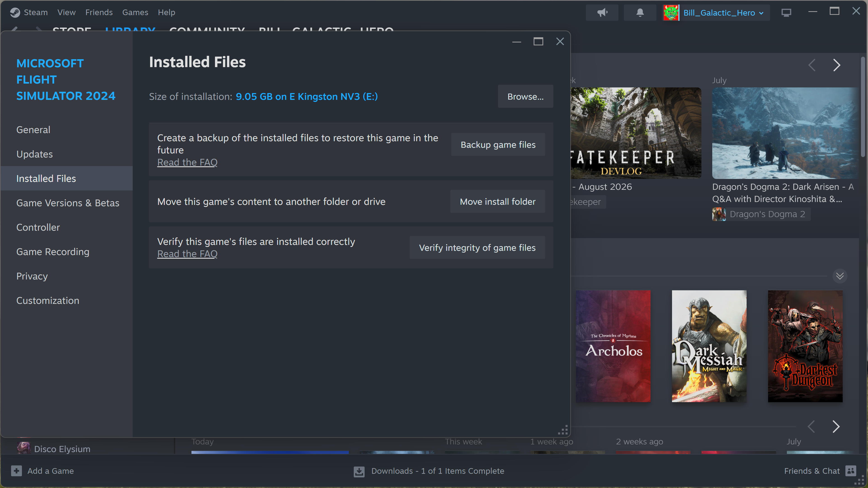This screenshot has width=868, height=488.
Task: Go to previous news items arrow
Action: (812, 65)
